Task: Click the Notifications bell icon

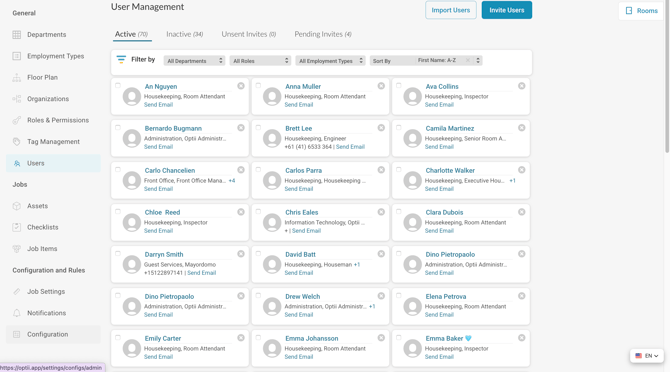Action: point(17,313)
